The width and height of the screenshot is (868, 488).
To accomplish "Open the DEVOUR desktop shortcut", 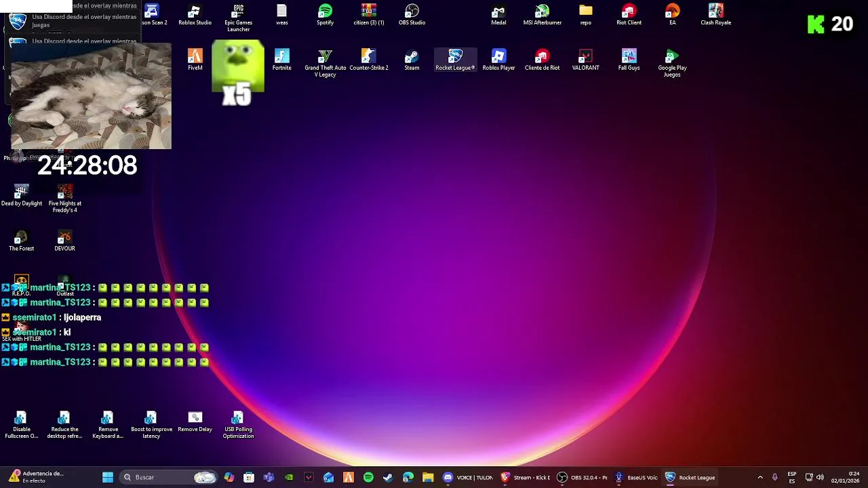I will (x=64, y=241).
